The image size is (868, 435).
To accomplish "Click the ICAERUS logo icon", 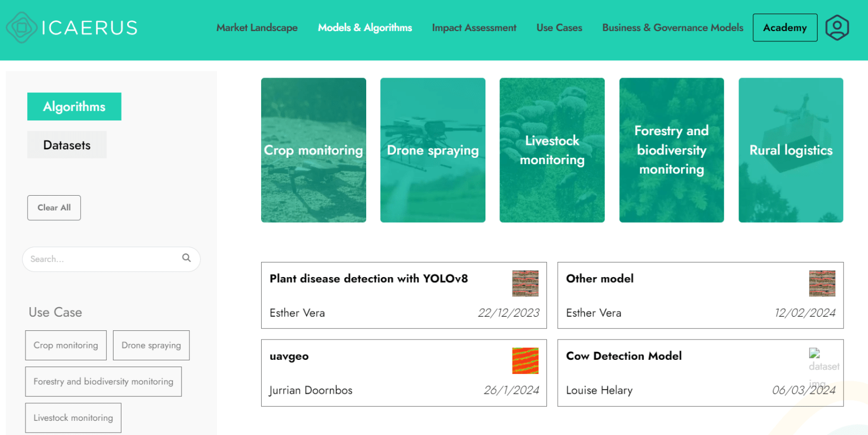I will pyautogui.click(x=21, y=28).
